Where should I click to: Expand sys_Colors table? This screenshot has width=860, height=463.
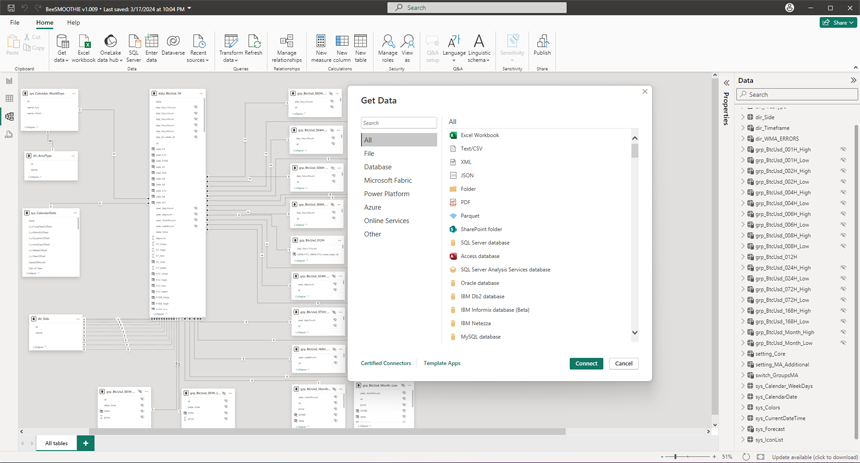point(743,408)
